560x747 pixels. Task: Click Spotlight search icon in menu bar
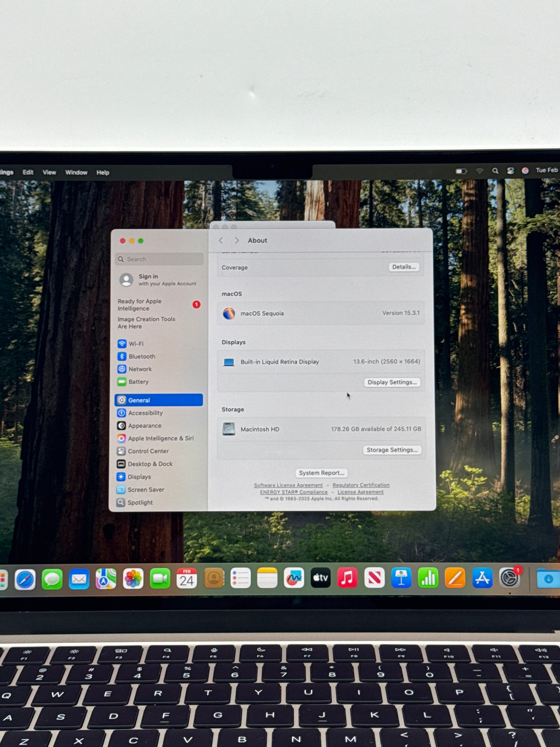click(x=495, y=171)
